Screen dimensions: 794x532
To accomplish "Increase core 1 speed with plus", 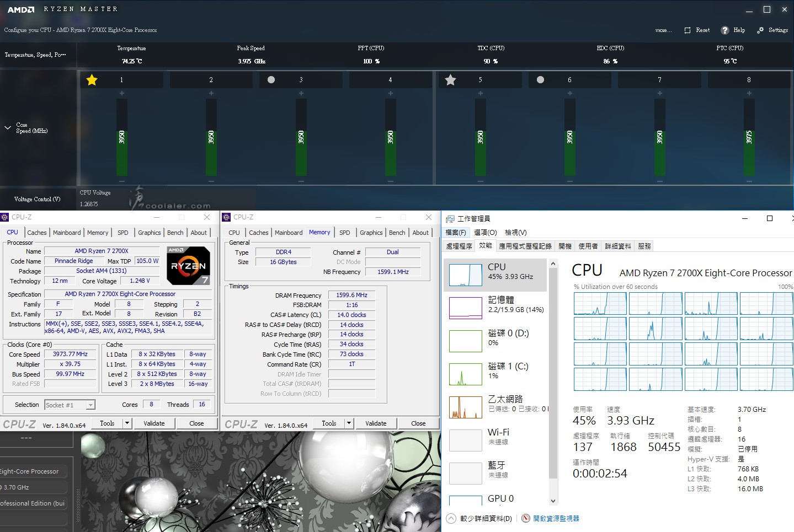I will pyautogui.click(x=121, y=93).
